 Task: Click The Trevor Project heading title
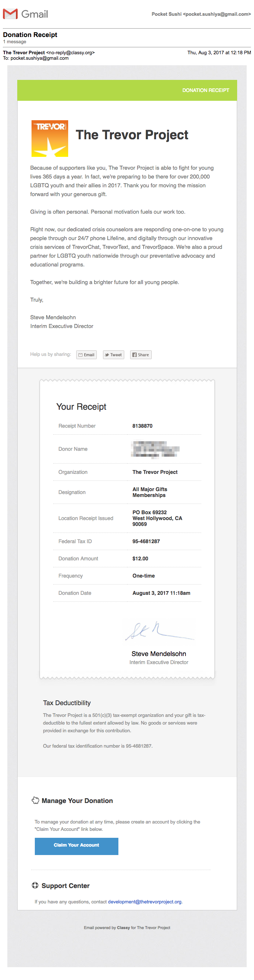(x=132, y=135)
